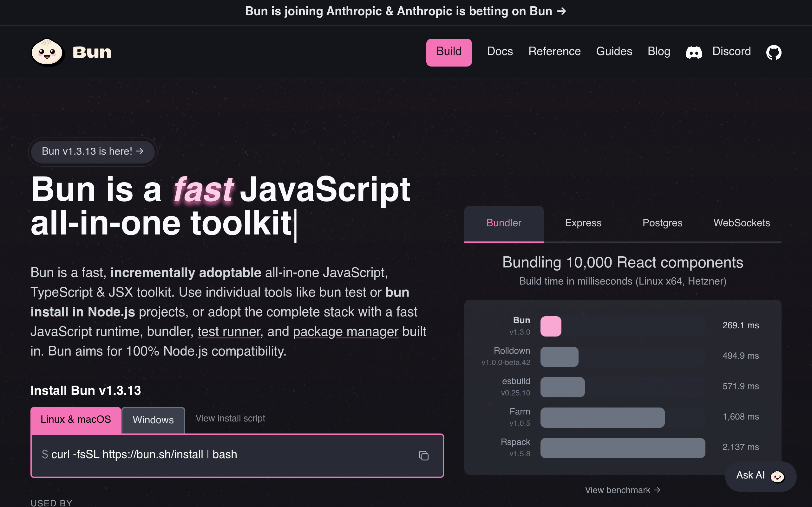Click the Bun logo mascot icon

click(x=47, y=52)
